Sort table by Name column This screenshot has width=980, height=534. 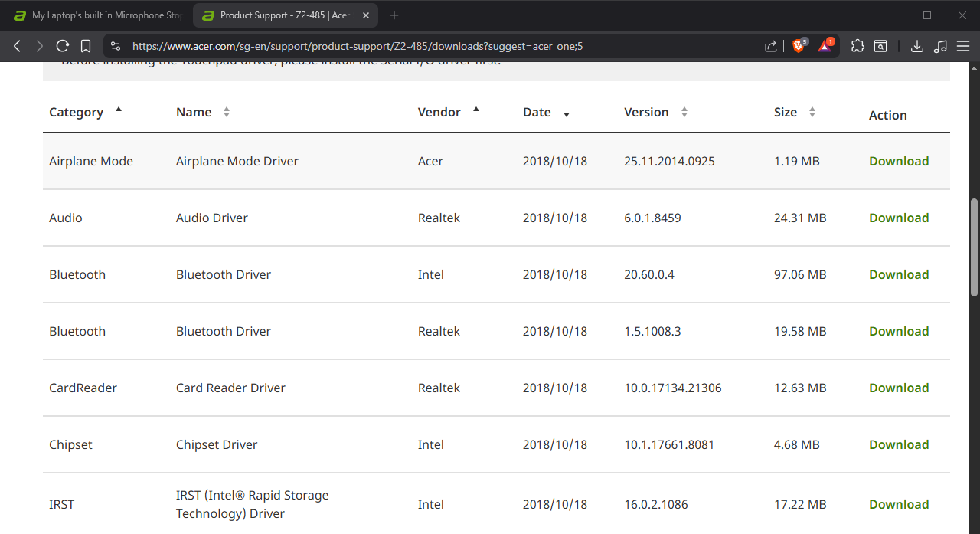[203, 112]
